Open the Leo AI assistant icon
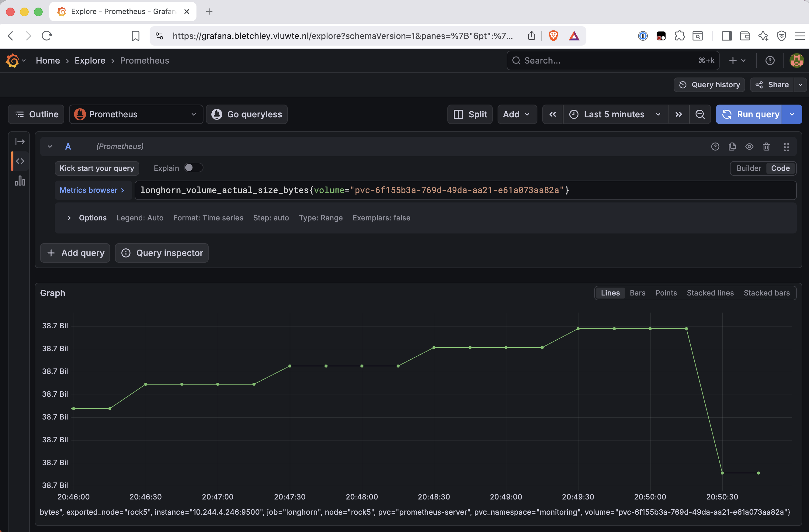This screenshot has width=809, height=532. coord(763,36)
